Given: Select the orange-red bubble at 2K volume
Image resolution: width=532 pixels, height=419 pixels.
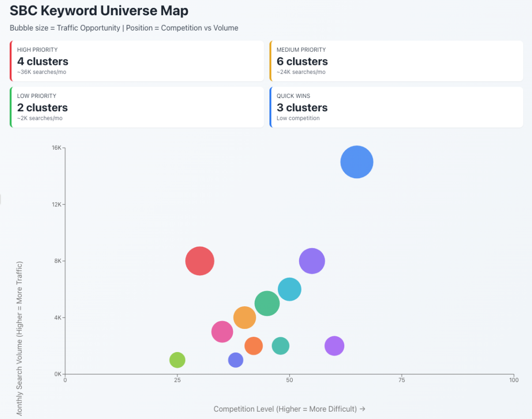Looking at the screenshot, I should 254,346.
